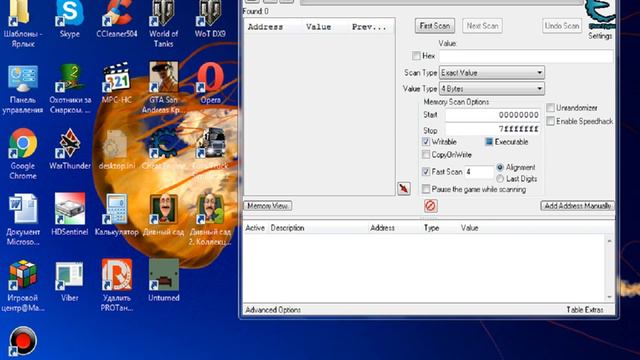640x360 pixels.
Task: Open Cheat Engine Settings logo
Action: tap(600, 16)
